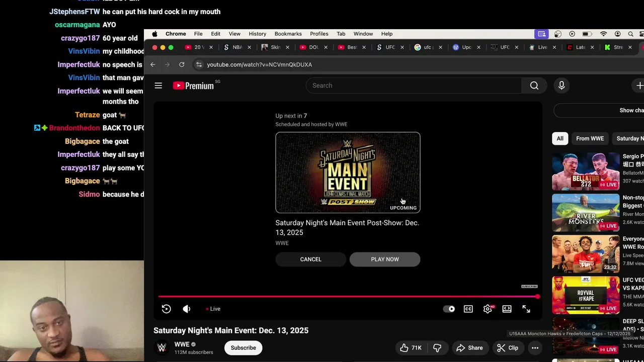This screenshot has width=644, height=362.
Task: Go back with Chrome's back arrow
Action: (x=153, y=64)
